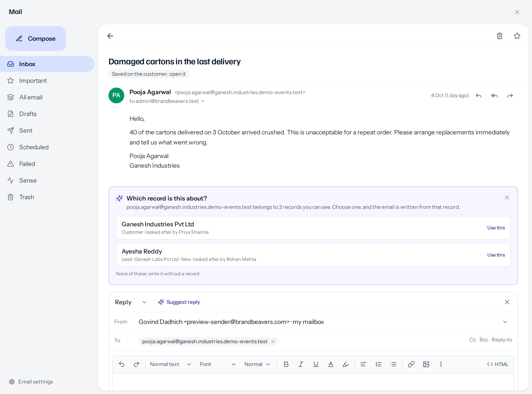
Task: Open the Important folder
Action: point(47,81)
